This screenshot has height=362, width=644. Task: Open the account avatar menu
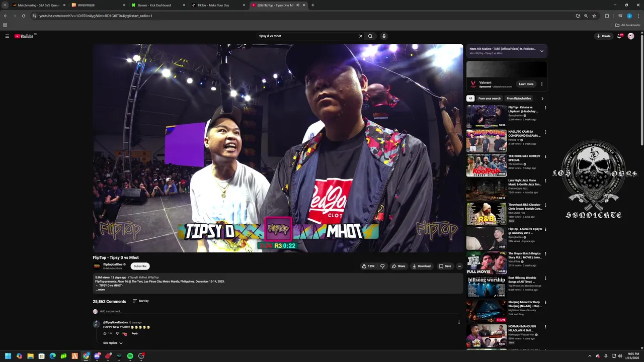[631, 36]
